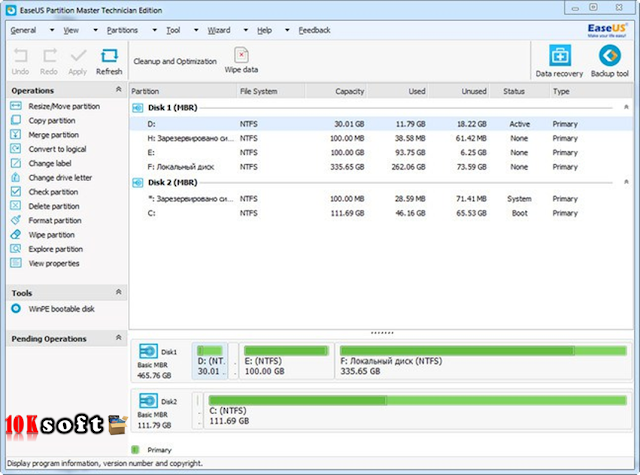Click the WinPE bootable disk text link
Image resolution: width=640 pixels, height=475 pixels.
(62, 309)
